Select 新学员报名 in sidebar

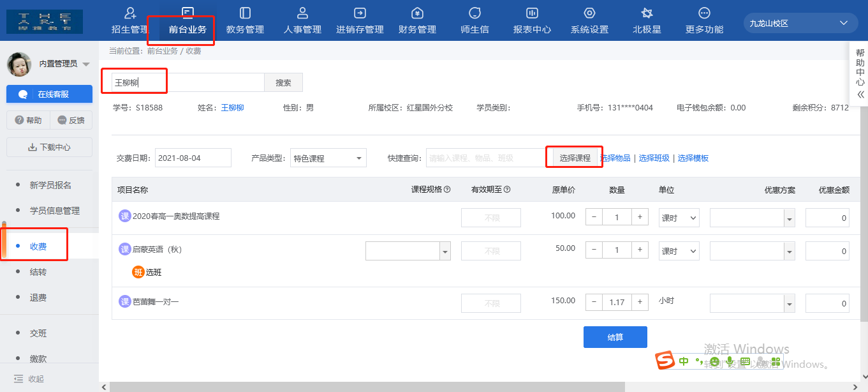pos(50,185)
